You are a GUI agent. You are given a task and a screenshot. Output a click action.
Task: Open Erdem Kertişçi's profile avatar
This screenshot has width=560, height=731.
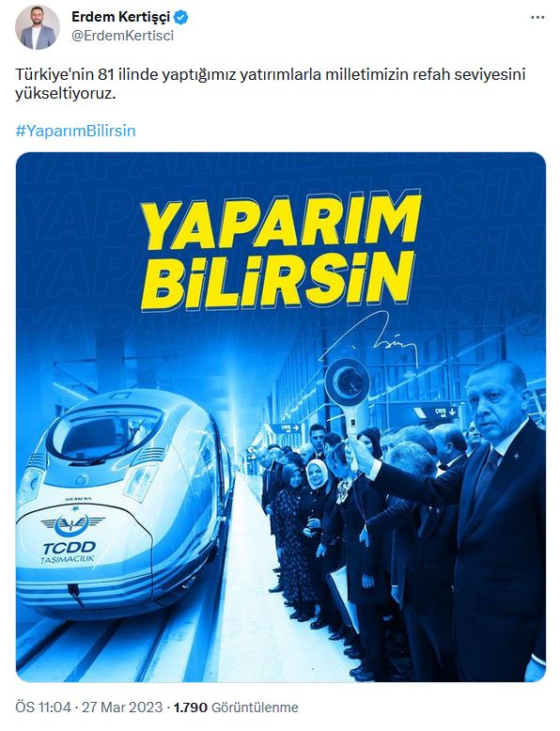(x=38, y=27)
